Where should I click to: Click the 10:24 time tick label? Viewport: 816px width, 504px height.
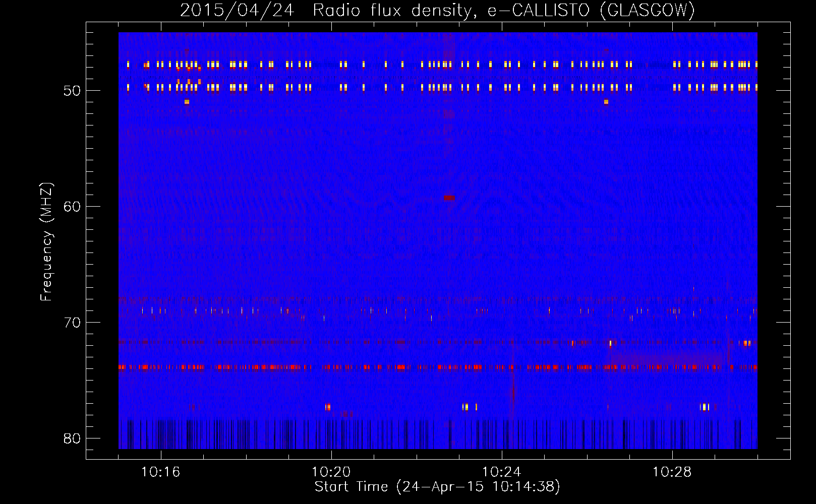[x=502, y=472]
